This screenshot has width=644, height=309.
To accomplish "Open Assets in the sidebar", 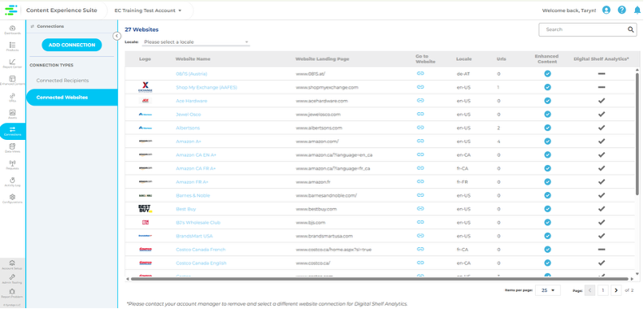I will pyautogui.click(x=12, y=114).
